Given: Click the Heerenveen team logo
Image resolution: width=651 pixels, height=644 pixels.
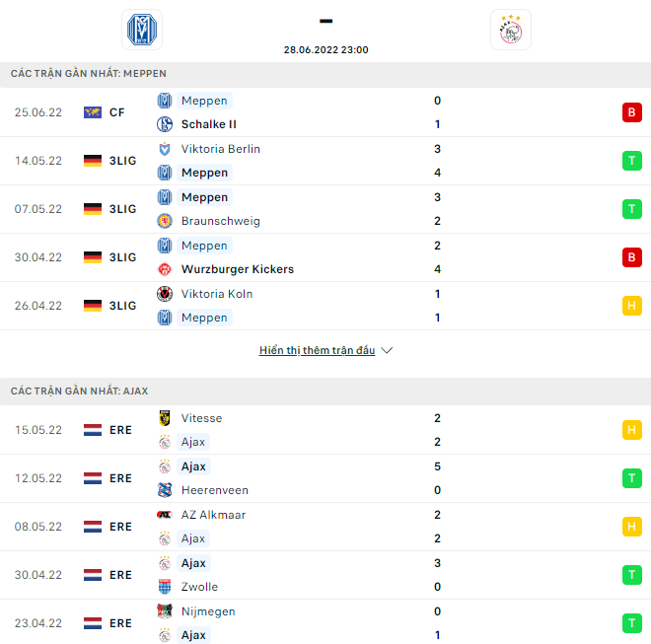Looking at the screenshot, I should (x=165, y=490).
